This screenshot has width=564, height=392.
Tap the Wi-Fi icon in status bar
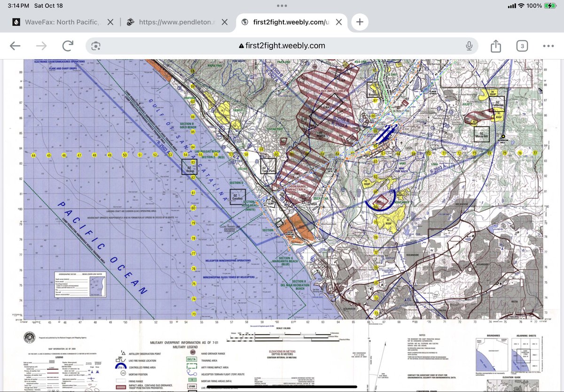tap(521, 6)
